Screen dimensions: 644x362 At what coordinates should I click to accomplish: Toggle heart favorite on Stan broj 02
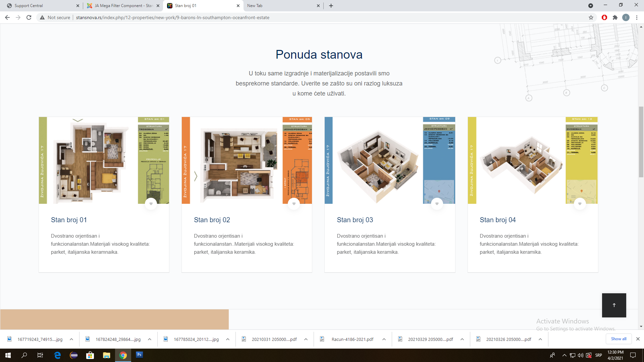[294, 203]
